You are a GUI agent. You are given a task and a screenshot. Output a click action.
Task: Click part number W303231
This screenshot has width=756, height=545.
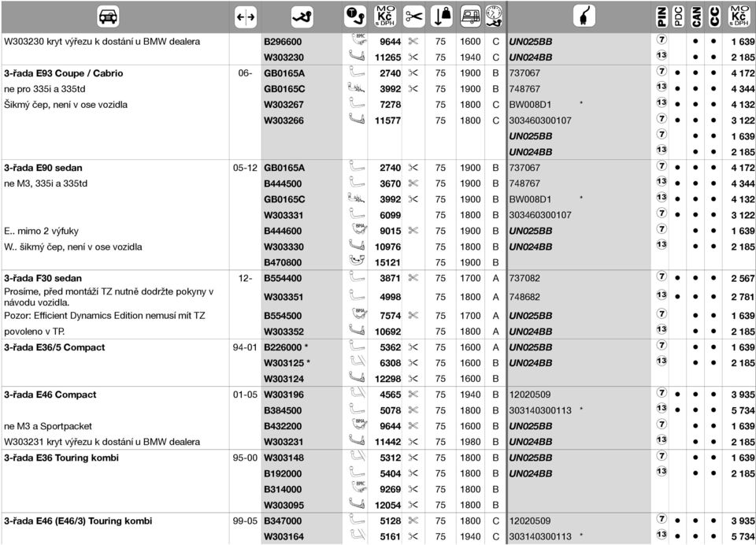tap(284, 442)
